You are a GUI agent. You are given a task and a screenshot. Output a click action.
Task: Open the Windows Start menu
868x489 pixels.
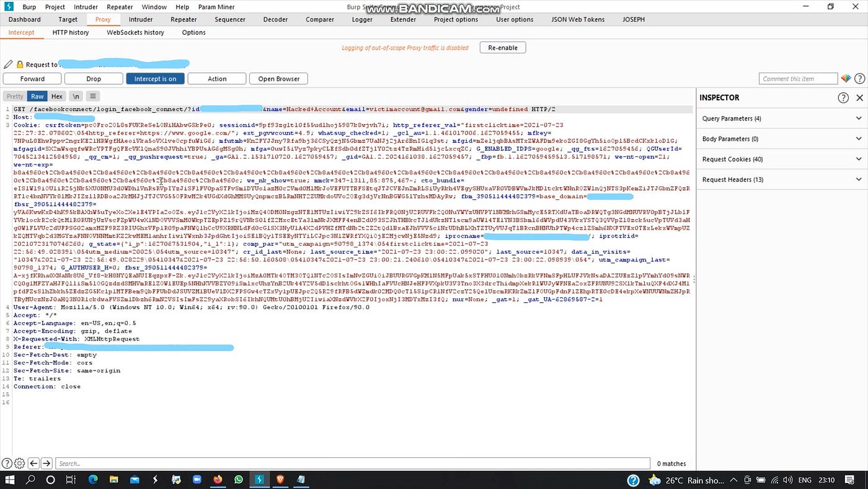pyautogui.click(x=10, y=480)
